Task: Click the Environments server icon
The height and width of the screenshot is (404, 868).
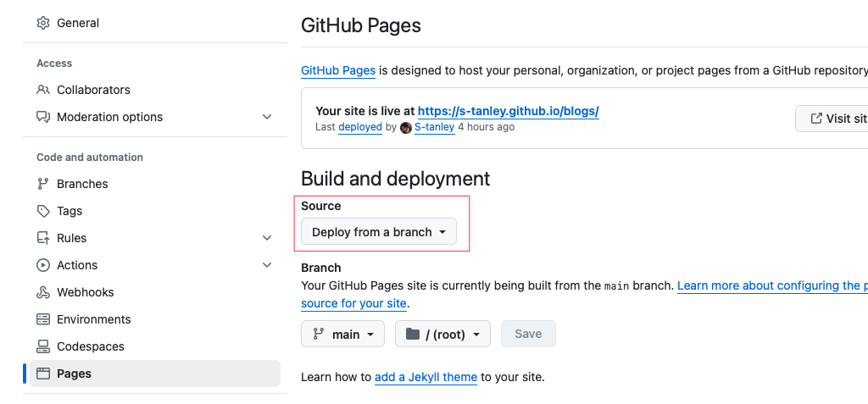Action: 43,319
